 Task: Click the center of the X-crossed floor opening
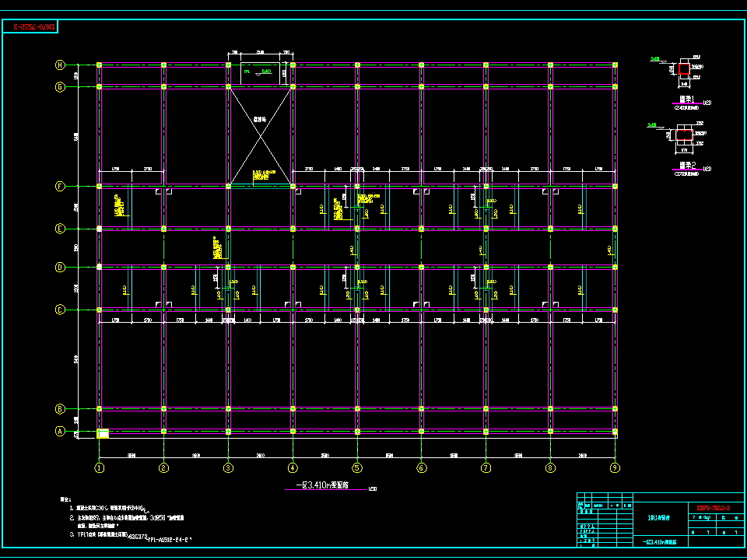(261, 136)
